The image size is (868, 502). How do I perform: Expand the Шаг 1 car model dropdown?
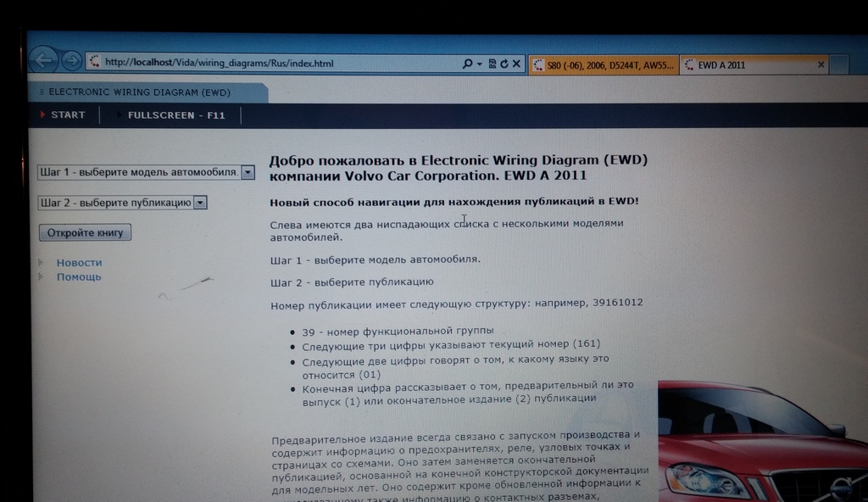click(146, 172)
